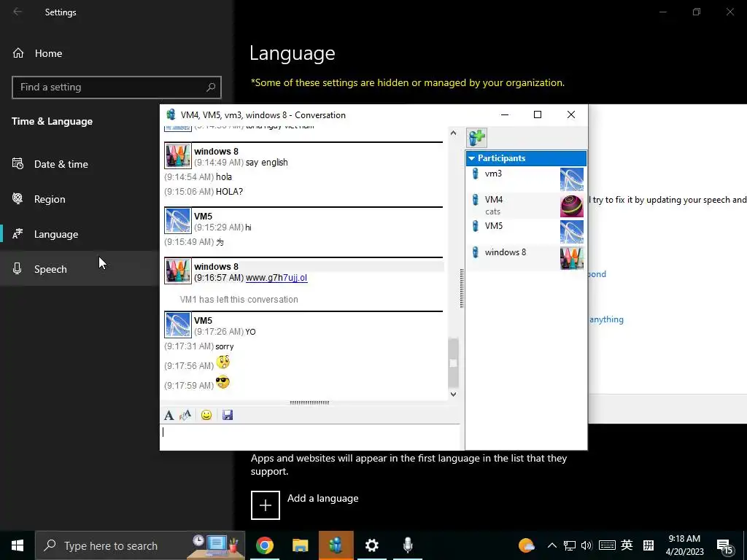Viewport: 747px width, 560px height.
Task: Select vm3 in the participants list
Action: point(526,179)
